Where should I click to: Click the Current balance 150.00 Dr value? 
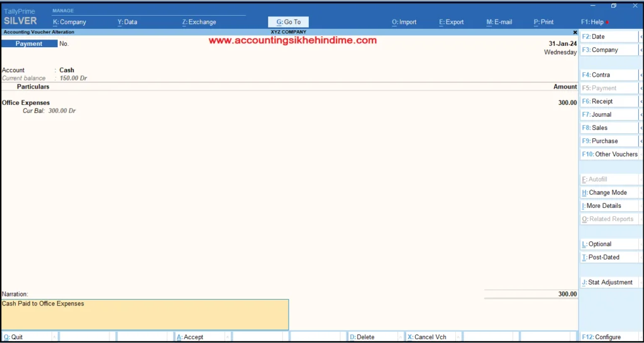(73, 79)
